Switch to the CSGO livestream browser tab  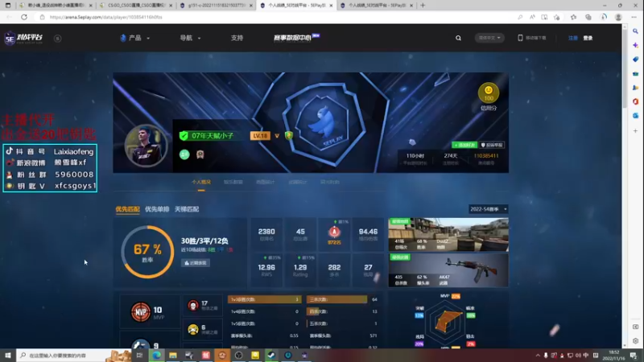(136, 6)
